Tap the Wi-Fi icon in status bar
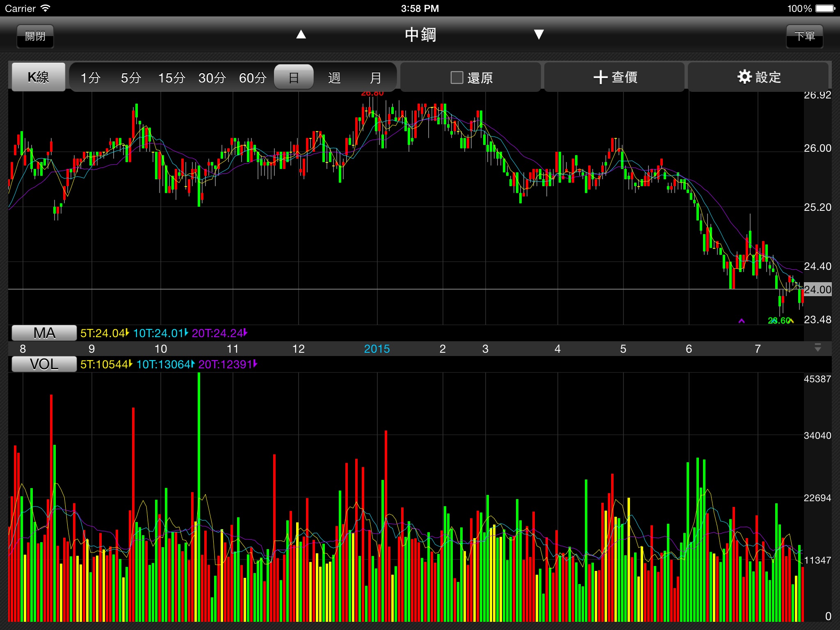 (46, 8)
